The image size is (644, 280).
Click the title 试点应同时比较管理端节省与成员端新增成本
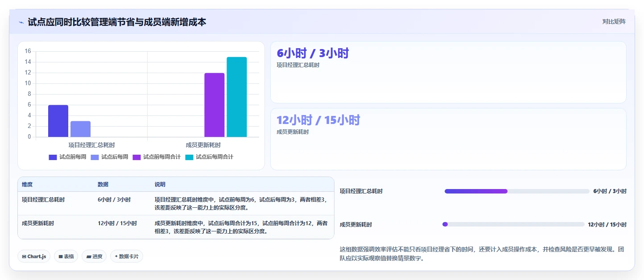pyautogui.click(x=117, y=22)
